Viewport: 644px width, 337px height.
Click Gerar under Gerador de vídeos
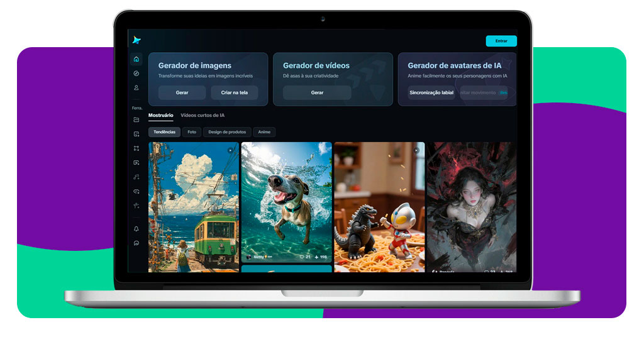pos(317,92)
